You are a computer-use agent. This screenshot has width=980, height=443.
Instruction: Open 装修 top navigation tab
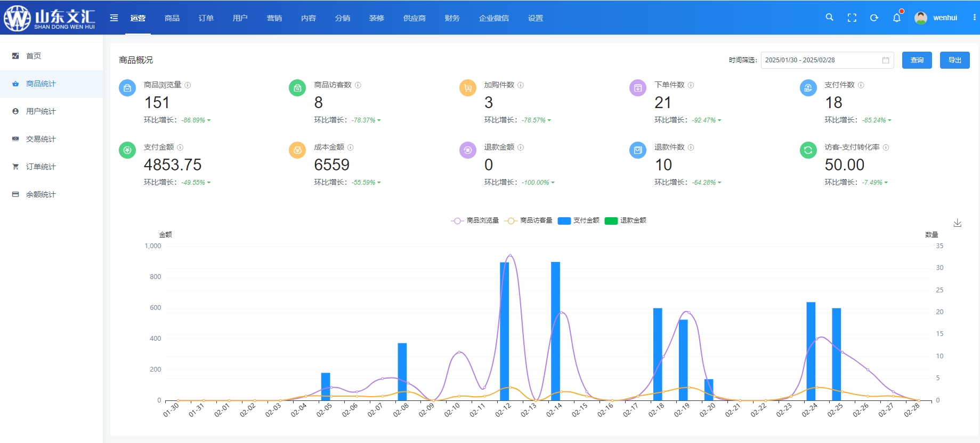(377, 18)
